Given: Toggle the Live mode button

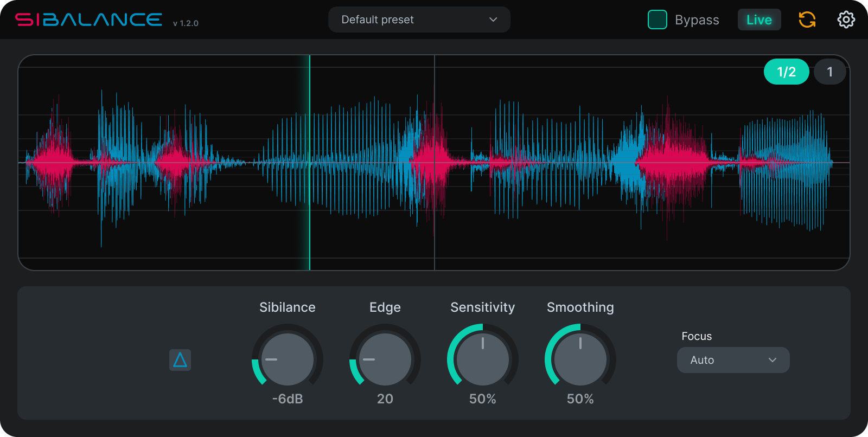Looking at the screenshot, I should coord(759,20).
